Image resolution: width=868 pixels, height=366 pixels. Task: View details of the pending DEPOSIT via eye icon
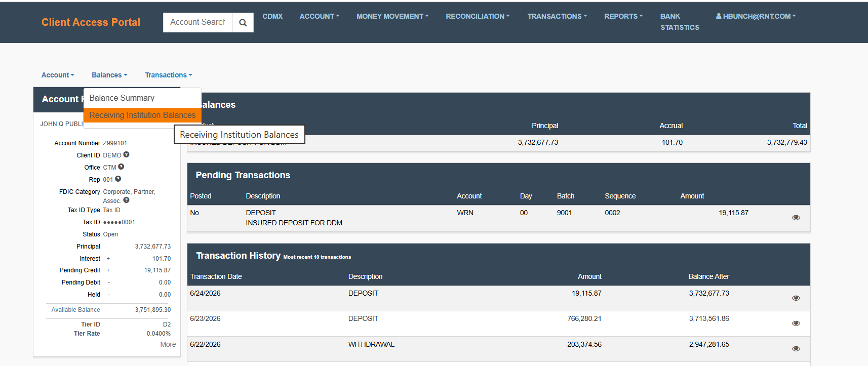pyautogui.click(x=796, y=218)
